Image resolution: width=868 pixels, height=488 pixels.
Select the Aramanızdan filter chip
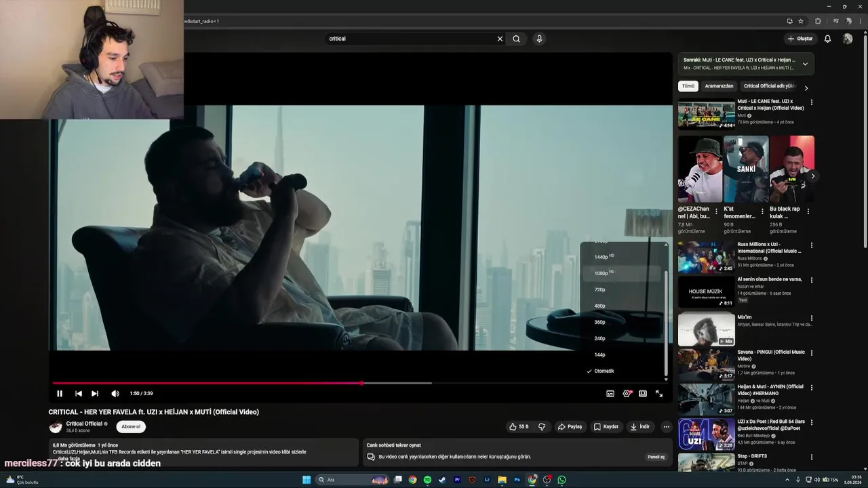tap(719, 86)
